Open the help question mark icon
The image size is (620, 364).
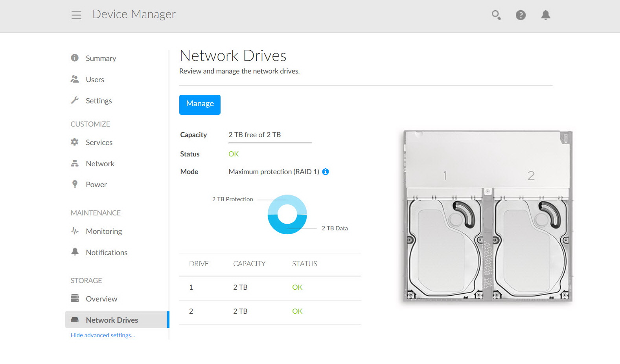(x=521, y=15)
